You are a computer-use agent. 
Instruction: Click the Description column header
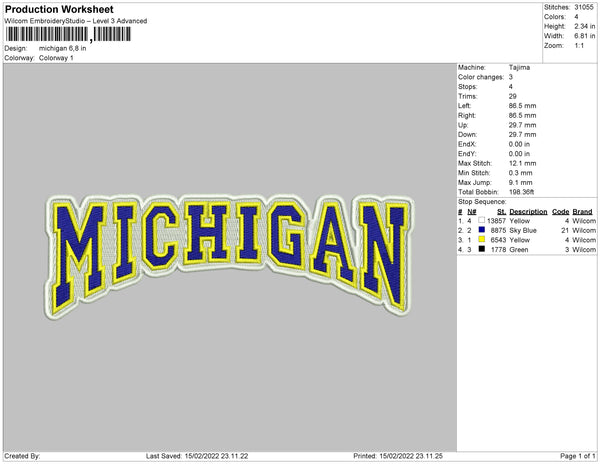tap(528, 212)
